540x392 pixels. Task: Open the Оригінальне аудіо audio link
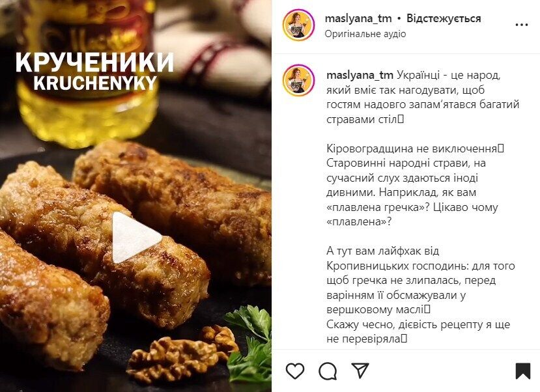click(365, 34)
